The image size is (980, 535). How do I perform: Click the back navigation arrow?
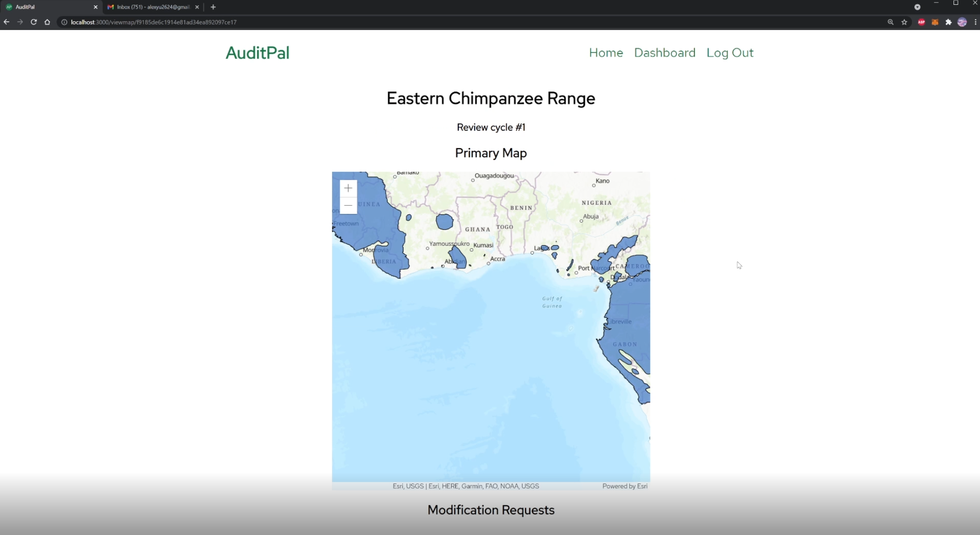6,22
